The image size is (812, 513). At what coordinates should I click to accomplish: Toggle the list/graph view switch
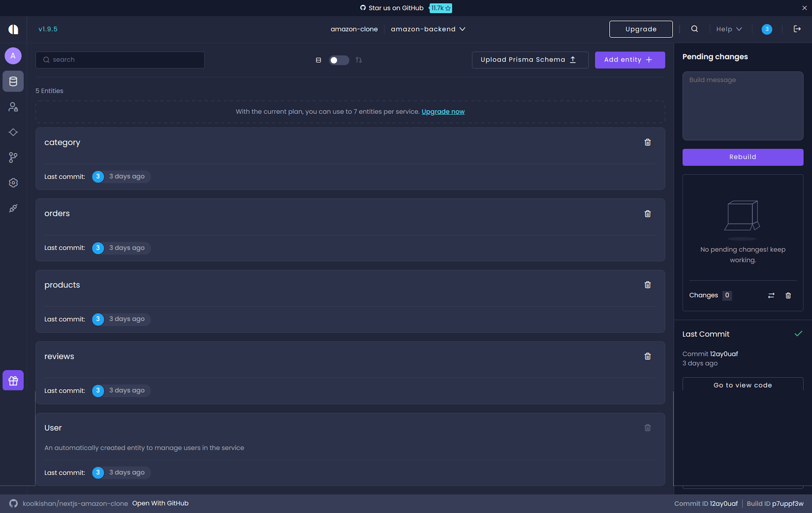[x=339, y=60]
